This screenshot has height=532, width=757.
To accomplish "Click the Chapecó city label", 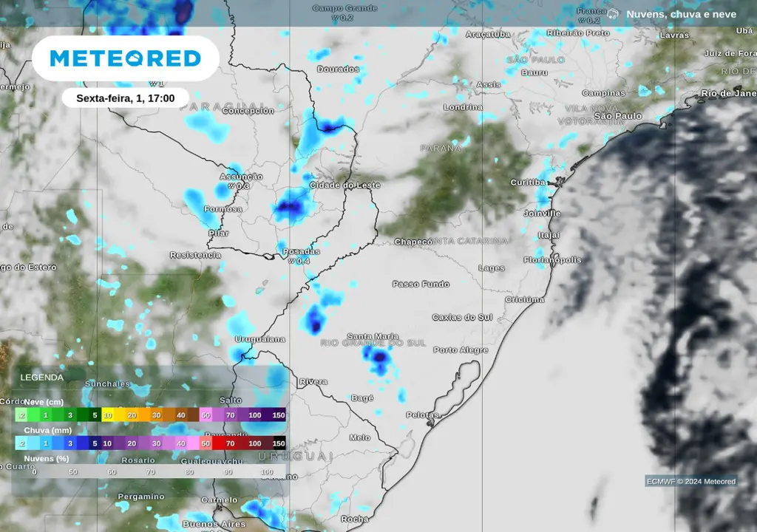I will pyautogui.click(x=413, y=242).
